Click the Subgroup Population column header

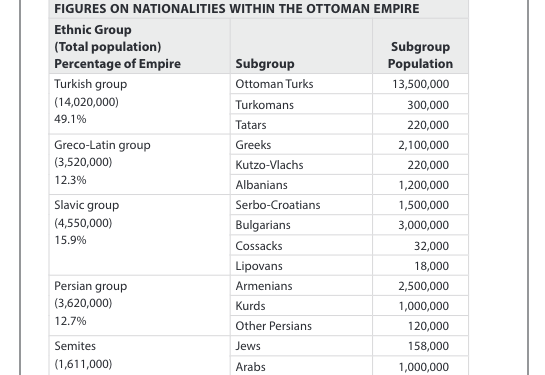pyautogui.click(x=421, y=47)
